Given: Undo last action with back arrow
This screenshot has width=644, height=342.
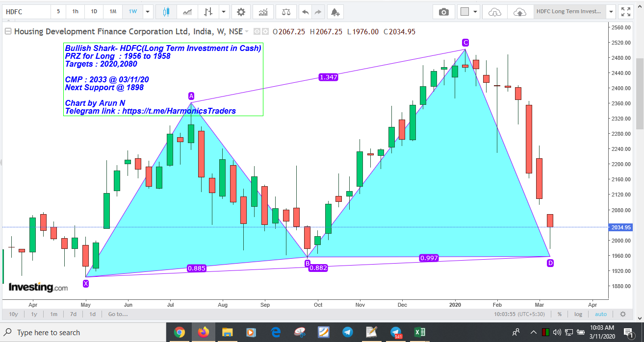Looking at the screenshot, I should click(305, 12).
